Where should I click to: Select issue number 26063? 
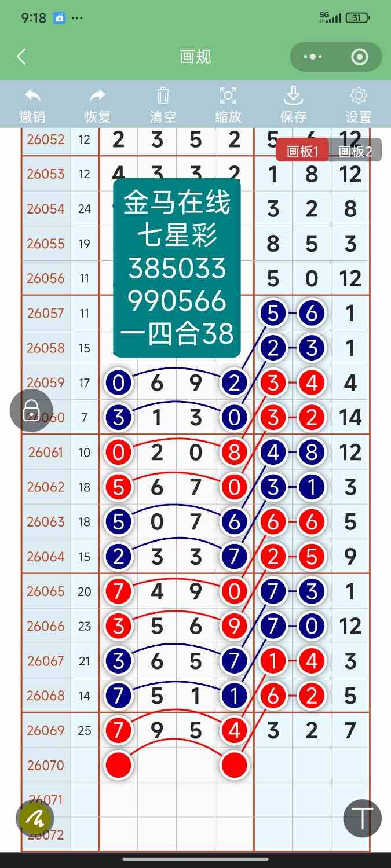click(x=46, y=521)
